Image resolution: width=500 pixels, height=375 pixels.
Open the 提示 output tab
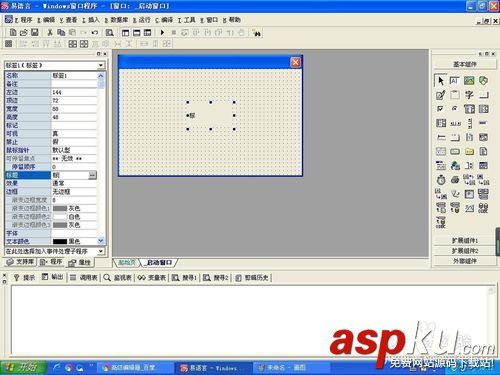click(24, 277)
